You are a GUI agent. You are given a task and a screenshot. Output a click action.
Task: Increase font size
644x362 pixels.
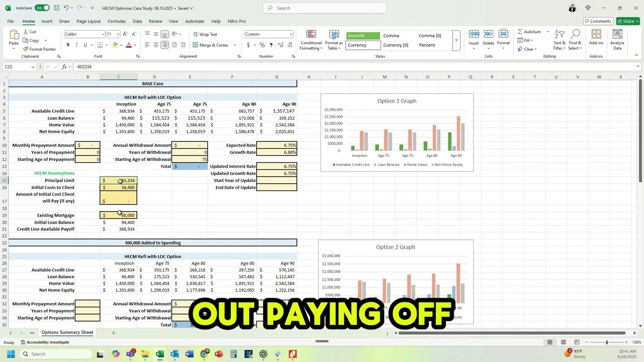click(x=126, y=34)
